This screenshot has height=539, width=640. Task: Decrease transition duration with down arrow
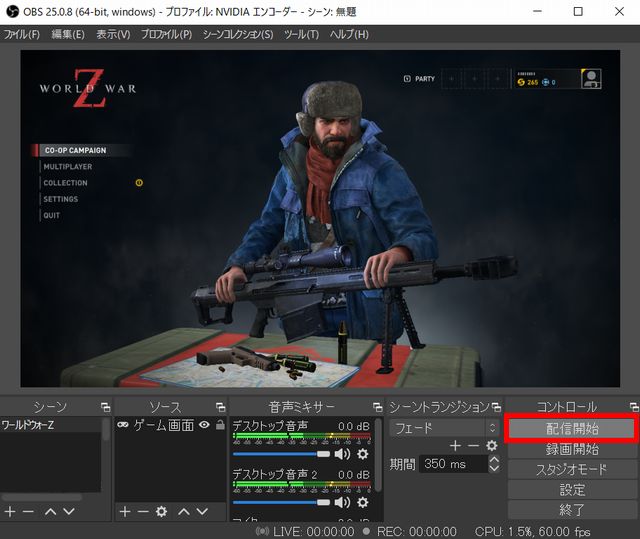pyautogui.click(x=494, y=468)
